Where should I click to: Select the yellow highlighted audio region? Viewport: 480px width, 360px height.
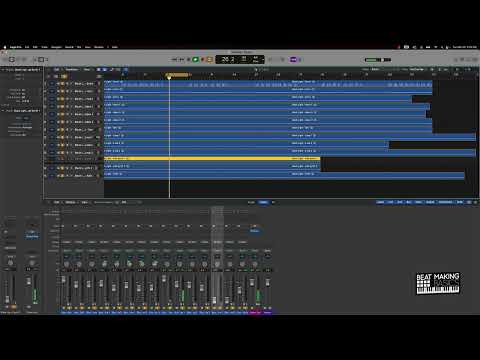pos(212,159)
